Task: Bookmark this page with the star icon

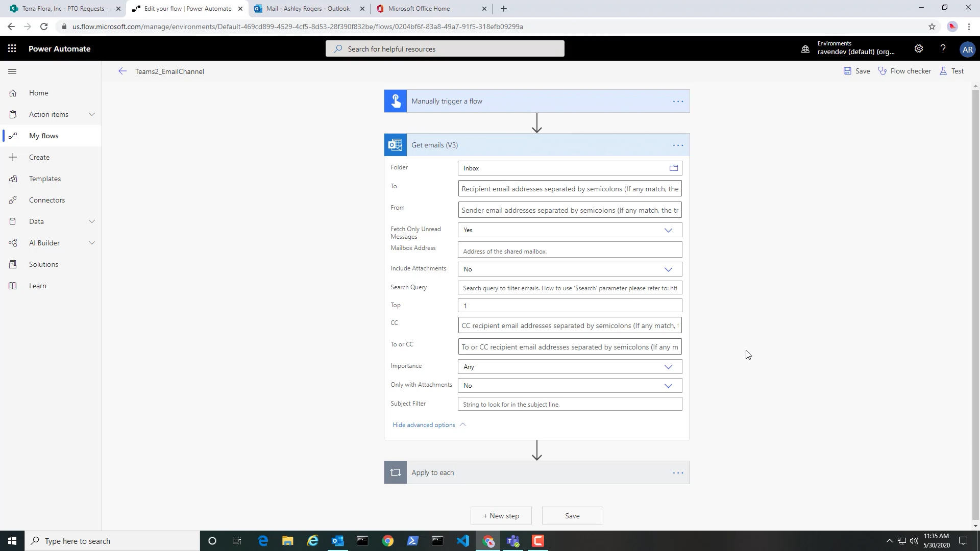Action: (x=932, y=27)
